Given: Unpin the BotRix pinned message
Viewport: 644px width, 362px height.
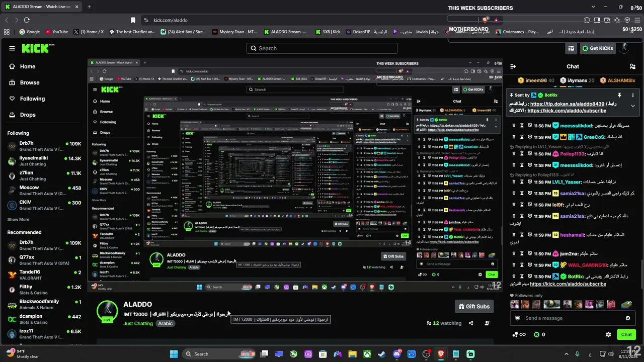Looking at the screenshot, I should [x=619, y=95].
